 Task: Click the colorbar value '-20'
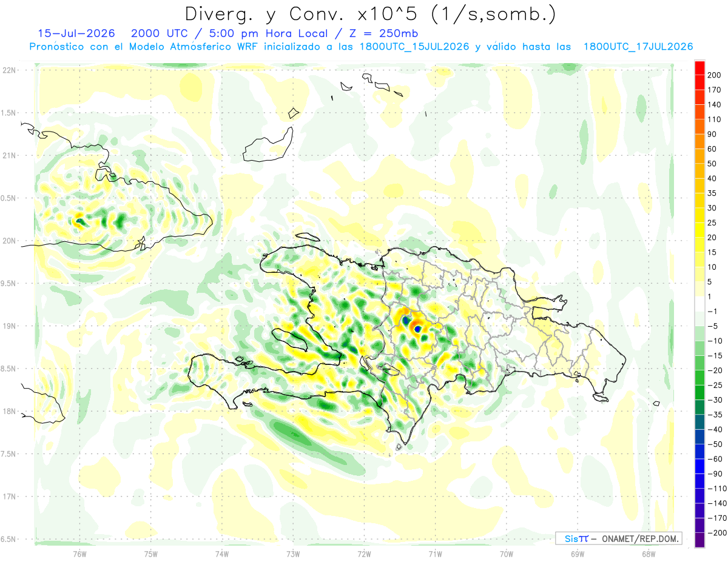tap(715, 370)
